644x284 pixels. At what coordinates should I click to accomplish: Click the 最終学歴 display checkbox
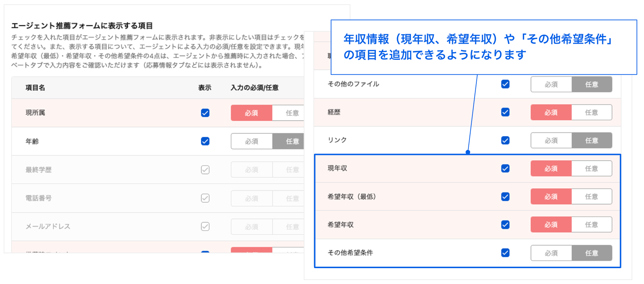[x=205, y=170]
